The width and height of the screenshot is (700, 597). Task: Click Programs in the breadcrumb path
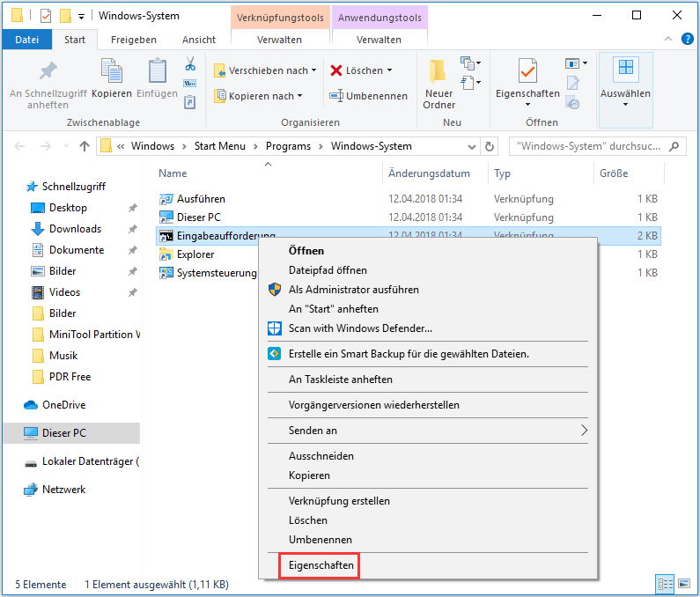[289, 146]
